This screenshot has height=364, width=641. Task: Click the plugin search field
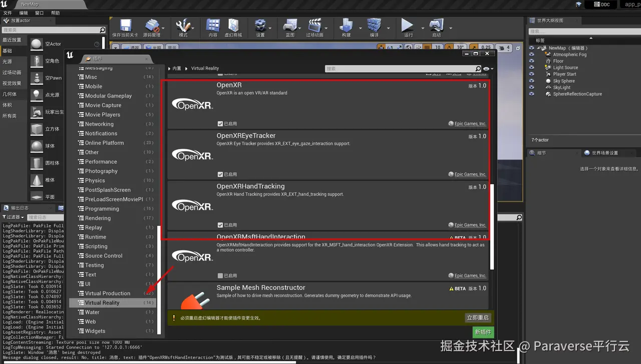pyautogui.click(x=404, y=69)
